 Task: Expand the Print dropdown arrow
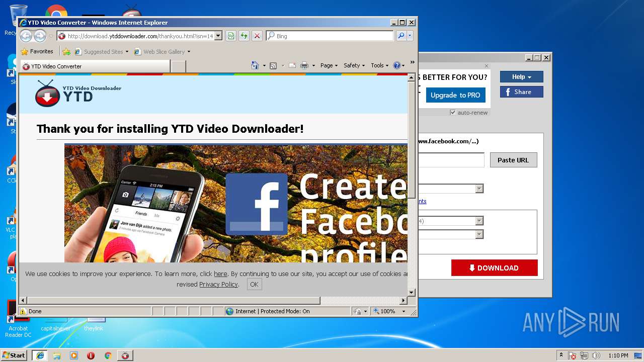(313, 66)
